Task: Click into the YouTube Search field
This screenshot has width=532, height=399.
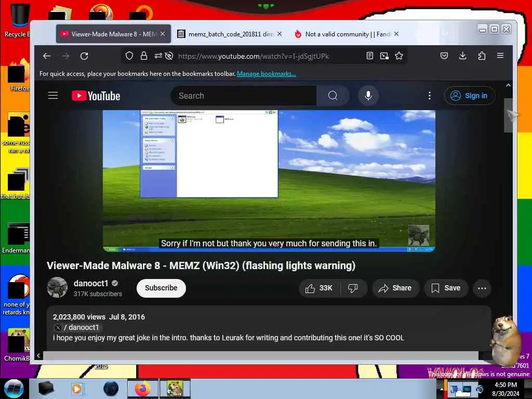Action: tap(244, 96)
